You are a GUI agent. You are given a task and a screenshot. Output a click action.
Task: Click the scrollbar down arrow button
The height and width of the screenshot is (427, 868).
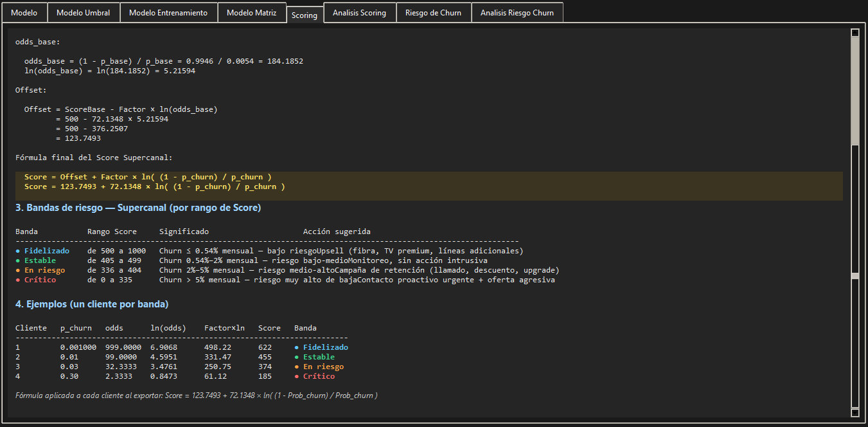(855, 412)
